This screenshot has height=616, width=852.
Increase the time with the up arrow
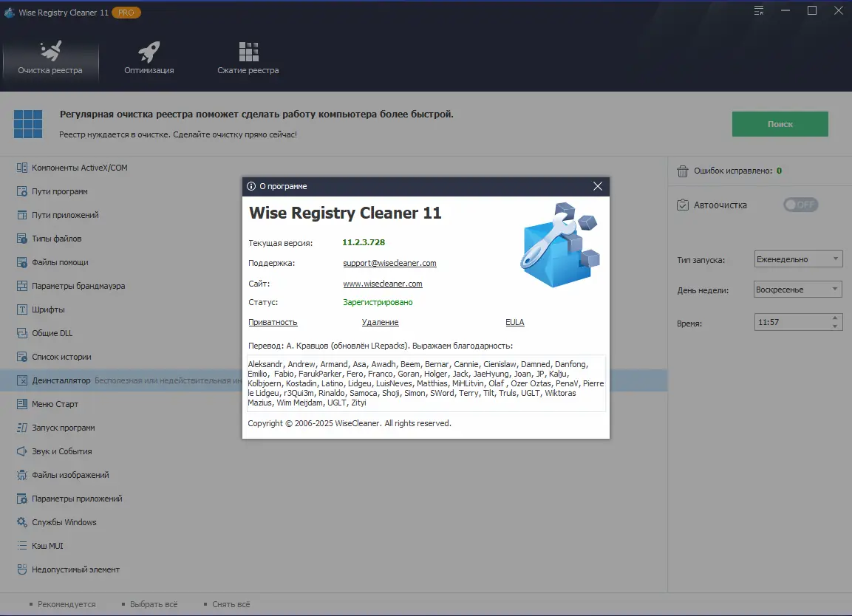pyautogui.click(x=834, y=318)
